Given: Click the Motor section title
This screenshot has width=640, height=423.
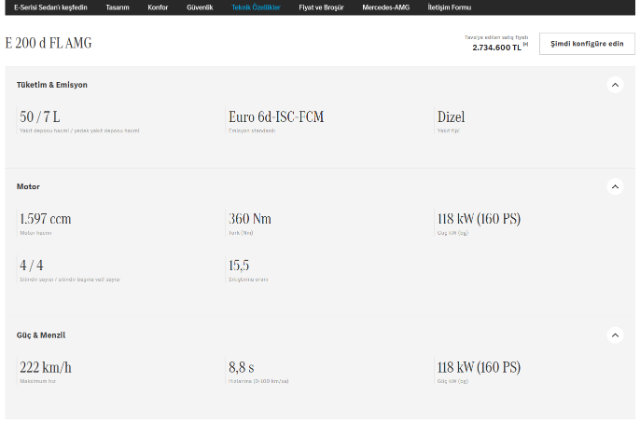Looking at the screenshot, I should pos(28,187).
